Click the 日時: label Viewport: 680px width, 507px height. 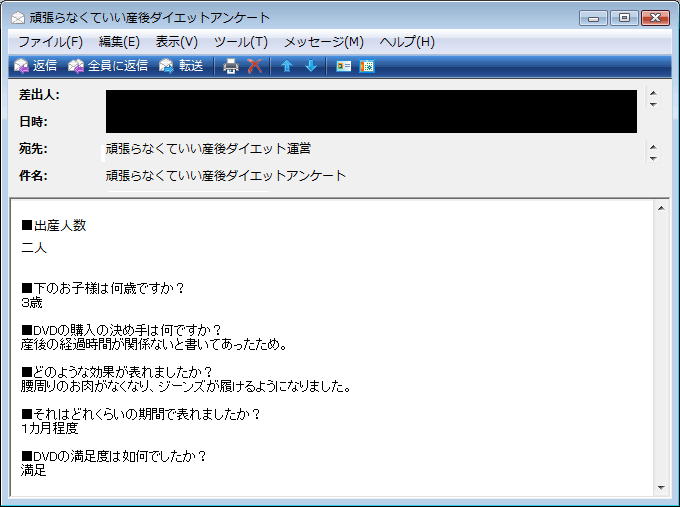pos(33,122)
